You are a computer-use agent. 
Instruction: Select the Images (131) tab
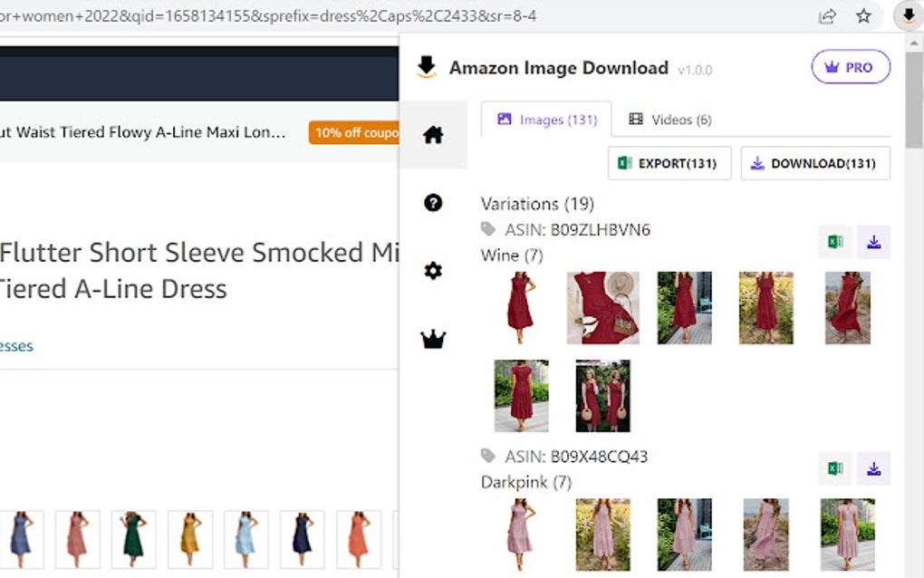pyautogui.click(x=546, y=119)
